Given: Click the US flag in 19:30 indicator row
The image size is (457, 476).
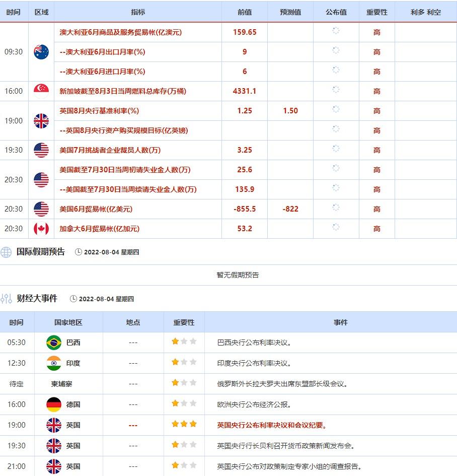Looking at the screenshot, I should tap(41, 150).
